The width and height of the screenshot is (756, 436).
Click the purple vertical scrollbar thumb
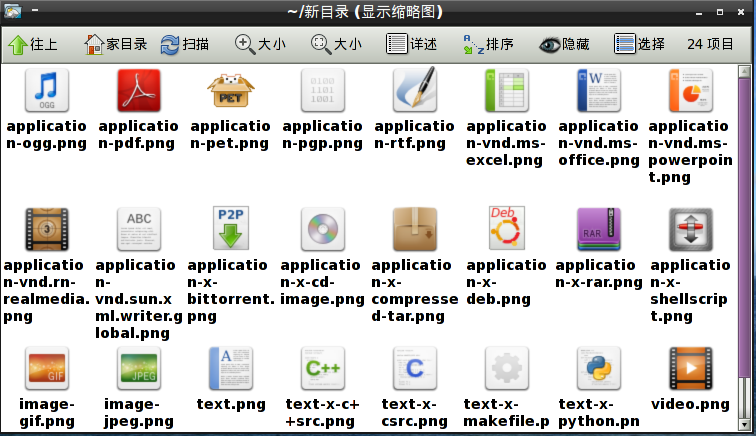(x=744, y=228)
